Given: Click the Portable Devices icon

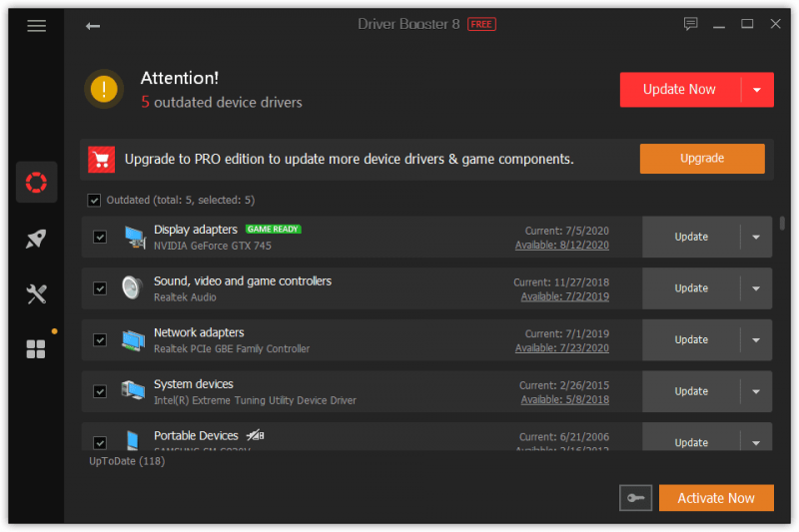Looking at the screenshot, I should 133,440.
